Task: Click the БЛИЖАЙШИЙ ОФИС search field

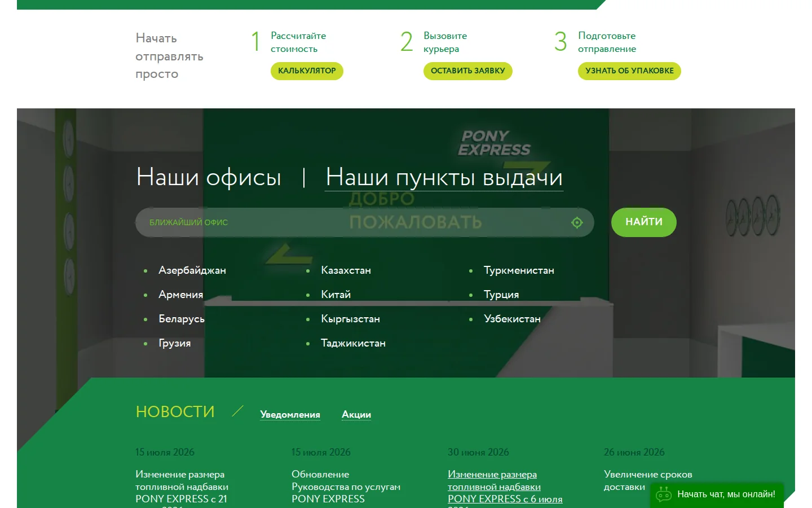Action: pyautogui.click(x=365, y=222)
